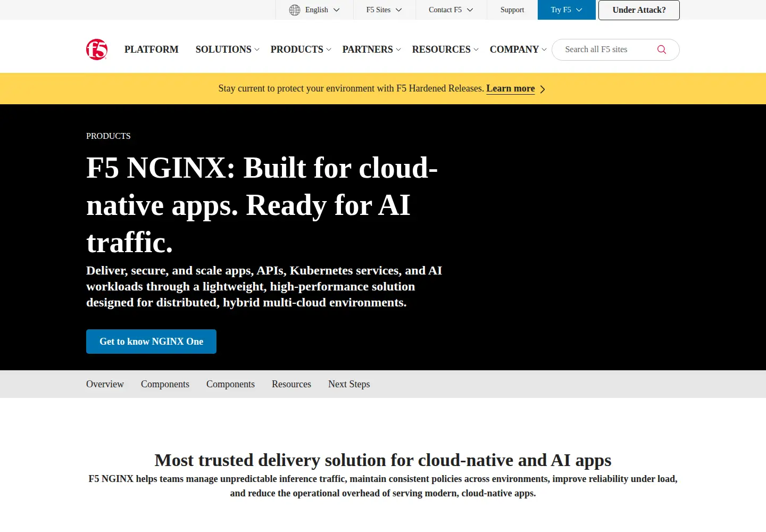Image resolution: width=766 pixels, height=532 pixels.
Task: Expand the Solutions menu
Action: coord(228,49)
